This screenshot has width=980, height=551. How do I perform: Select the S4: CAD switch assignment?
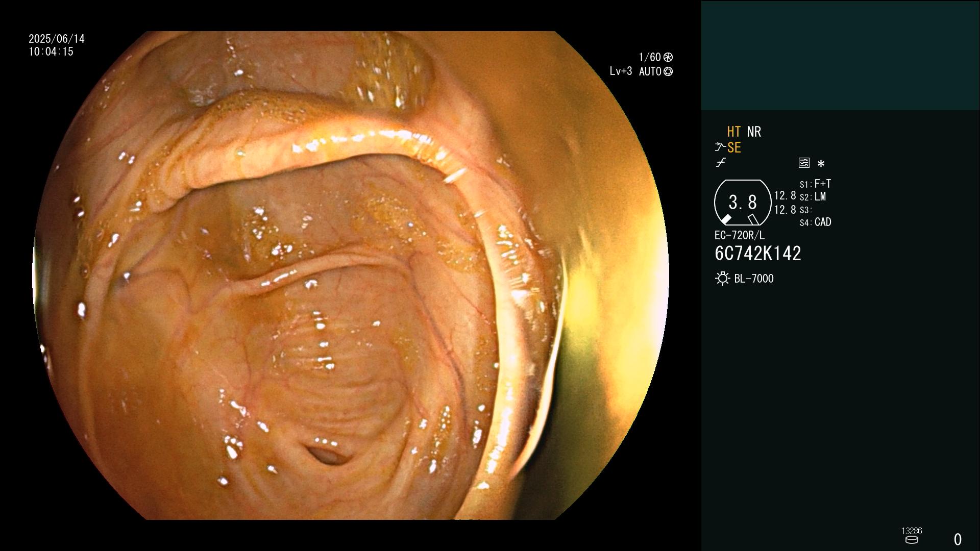815,222
